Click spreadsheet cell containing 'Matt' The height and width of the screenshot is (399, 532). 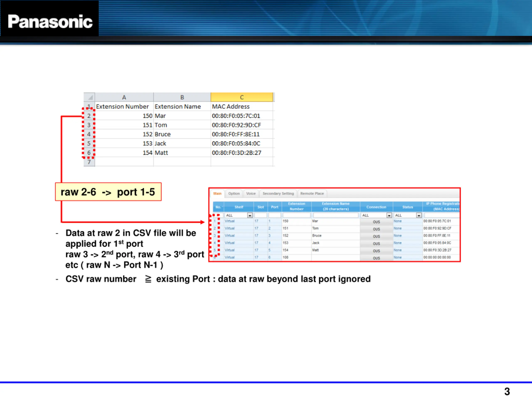[182, 153]
